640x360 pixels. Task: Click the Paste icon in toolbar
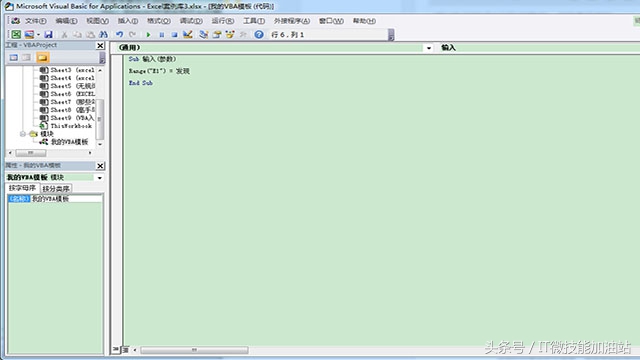click(x=90, y=35)
